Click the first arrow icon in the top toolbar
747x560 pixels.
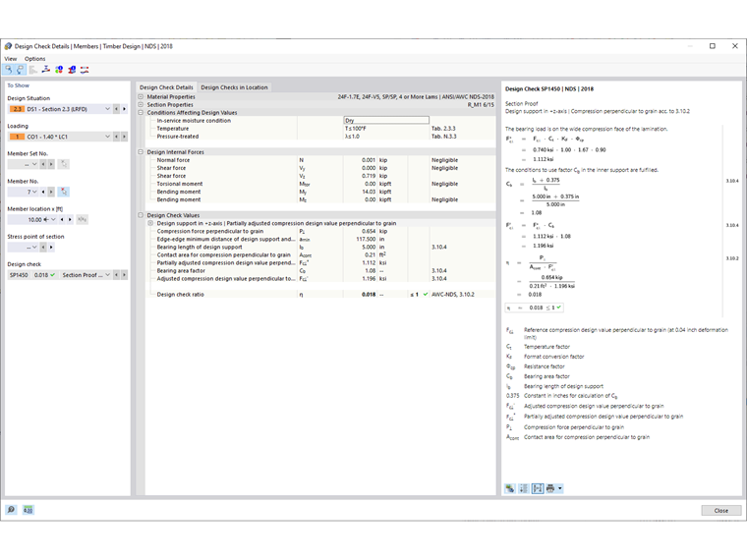click(8, 70)
